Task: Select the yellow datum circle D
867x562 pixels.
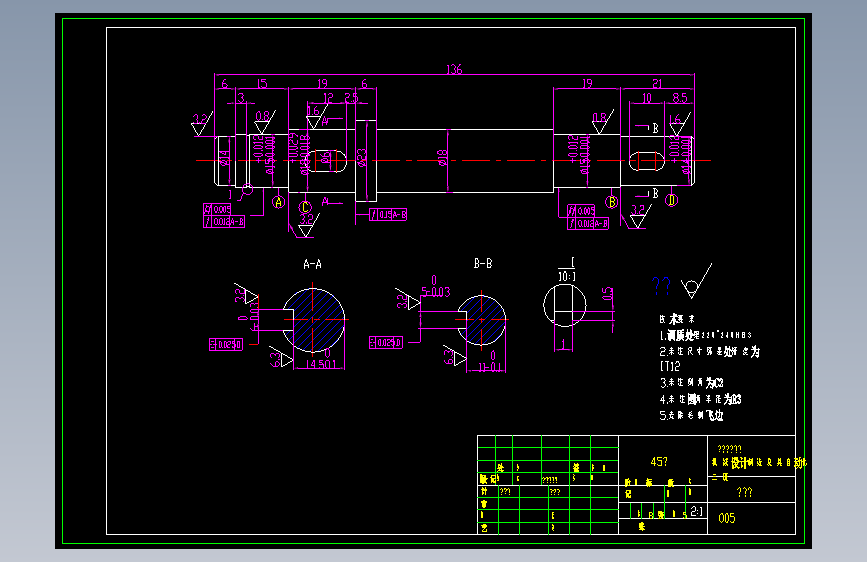Action: coord(672,200)
